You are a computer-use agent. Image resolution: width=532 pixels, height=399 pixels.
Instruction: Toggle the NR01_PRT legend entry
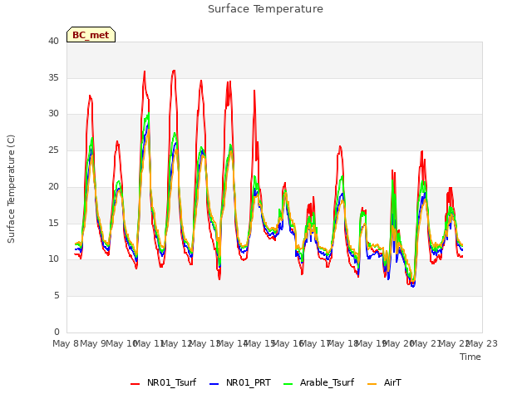[240, 382]
